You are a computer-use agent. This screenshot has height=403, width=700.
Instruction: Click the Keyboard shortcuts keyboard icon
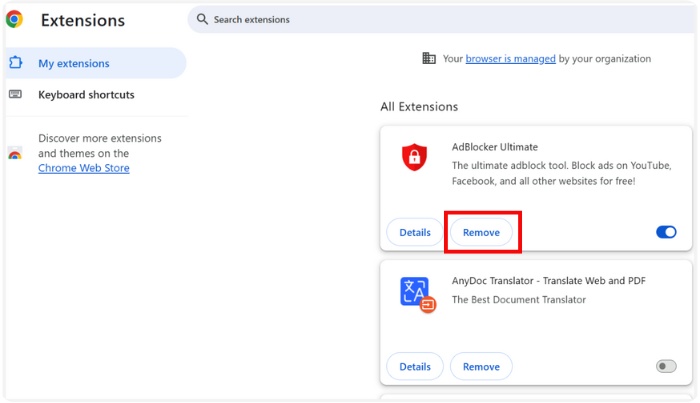click(x=15, y=94)
